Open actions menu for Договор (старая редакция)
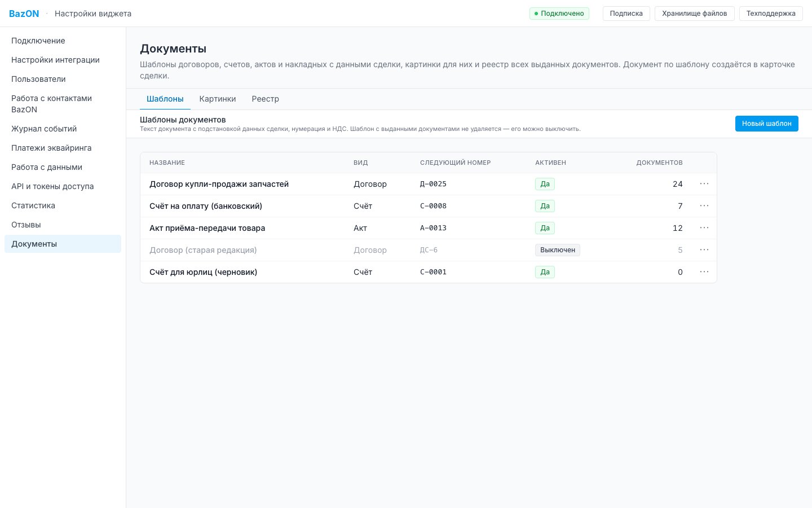This screenshot has width=812, height=508. 704,250
